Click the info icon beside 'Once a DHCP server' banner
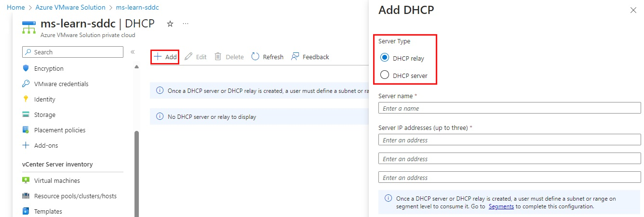 tap(160, 90)
